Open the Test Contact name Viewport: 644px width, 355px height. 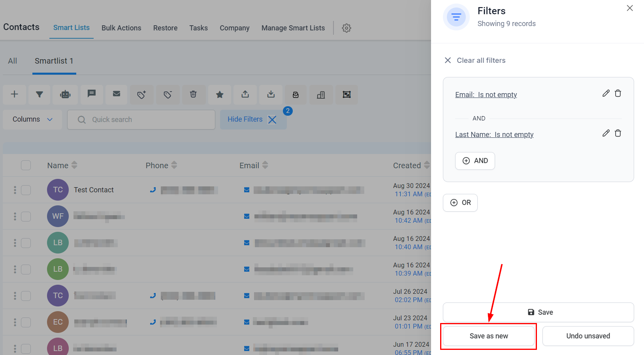[x=94, y=190]
